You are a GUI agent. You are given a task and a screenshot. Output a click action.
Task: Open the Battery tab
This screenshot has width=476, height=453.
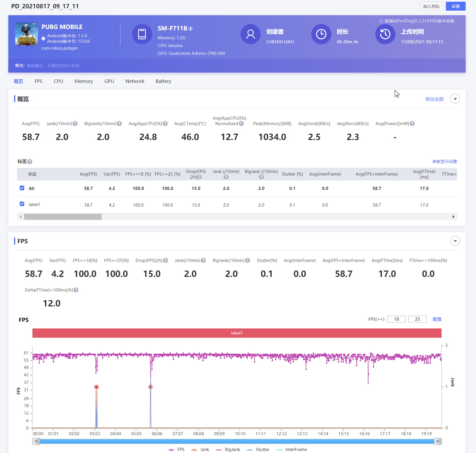point(163,81)
